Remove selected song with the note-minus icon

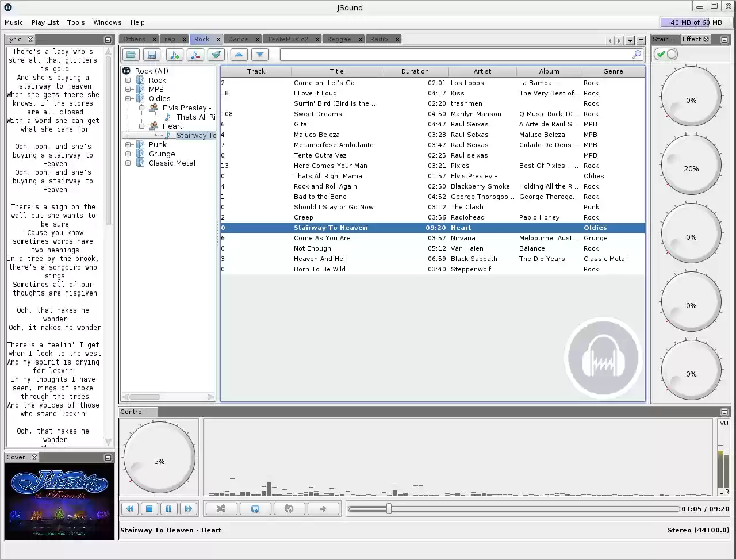click(195, 54)
